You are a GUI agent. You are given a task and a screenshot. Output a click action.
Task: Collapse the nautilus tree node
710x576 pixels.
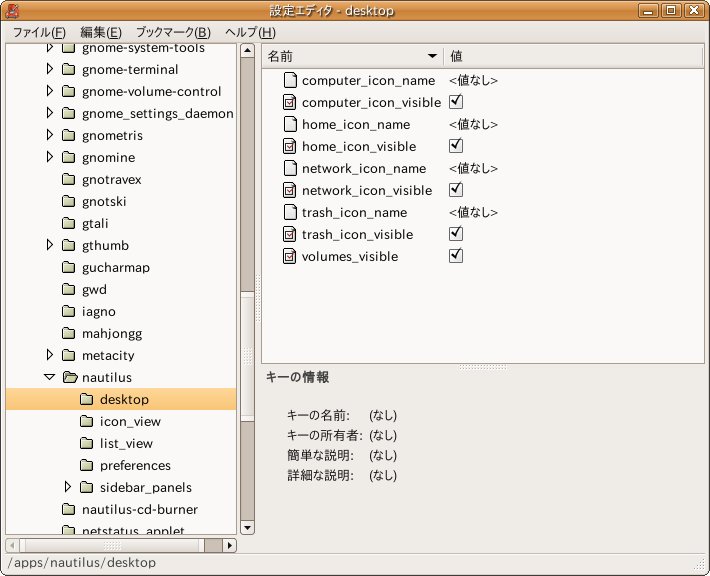point(49,377)
